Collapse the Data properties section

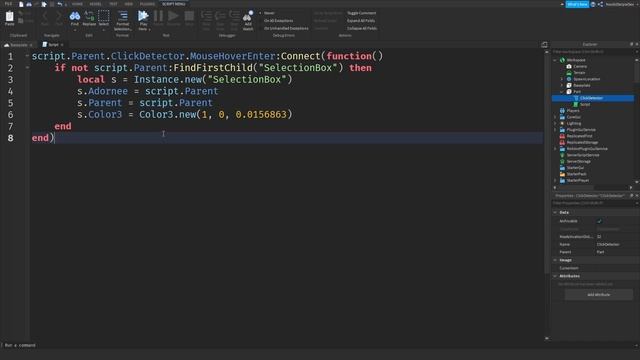coord(555,213)
